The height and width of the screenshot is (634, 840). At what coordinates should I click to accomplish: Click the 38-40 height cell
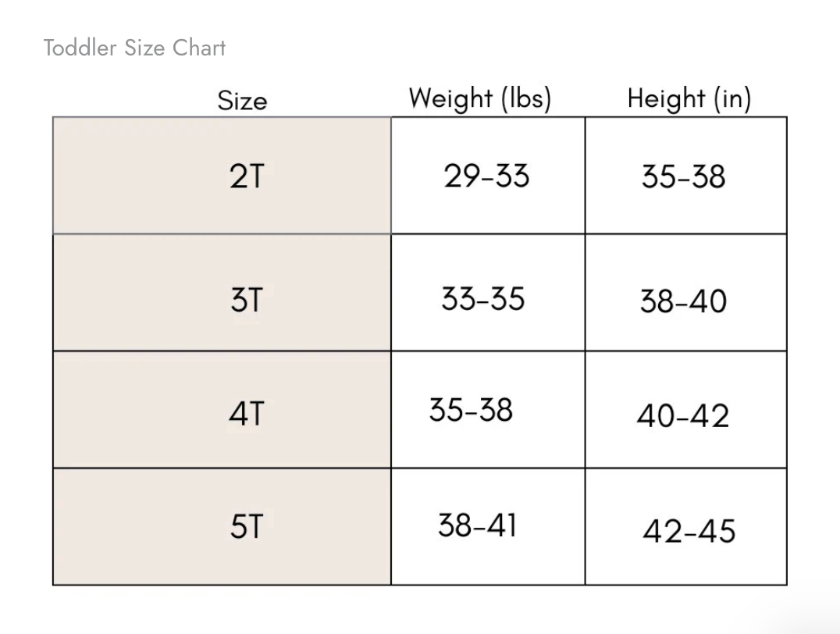pyautogui.click(x=683, y=301)
